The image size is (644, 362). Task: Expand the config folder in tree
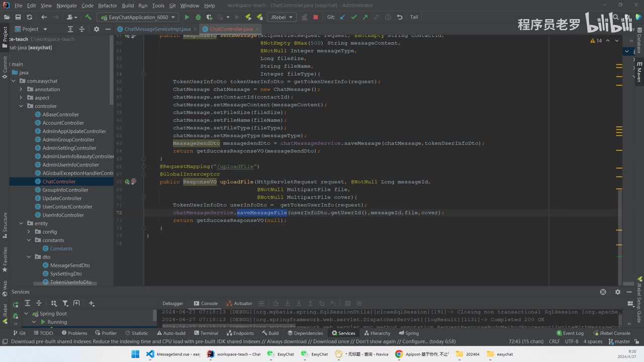tap(29, 232)
